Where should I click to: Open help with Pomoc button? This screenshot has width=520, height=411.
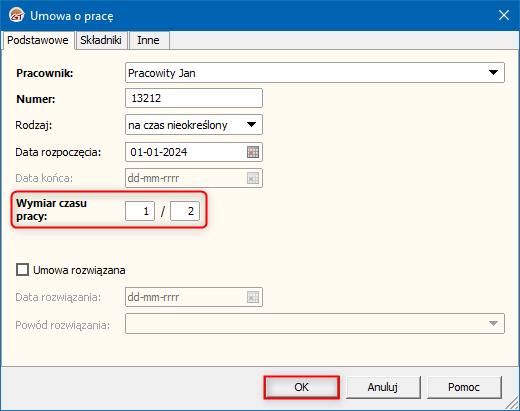tap(464, 387)
